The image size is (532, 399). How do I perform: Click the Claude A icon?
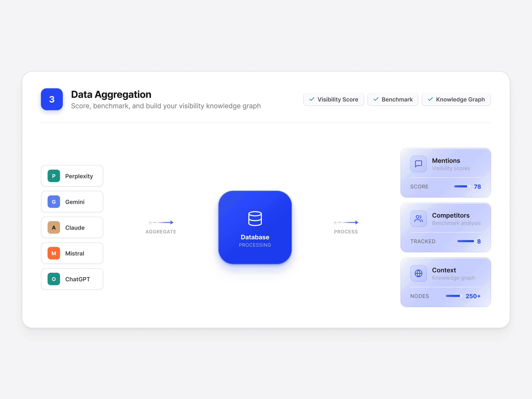pos(54,228)
